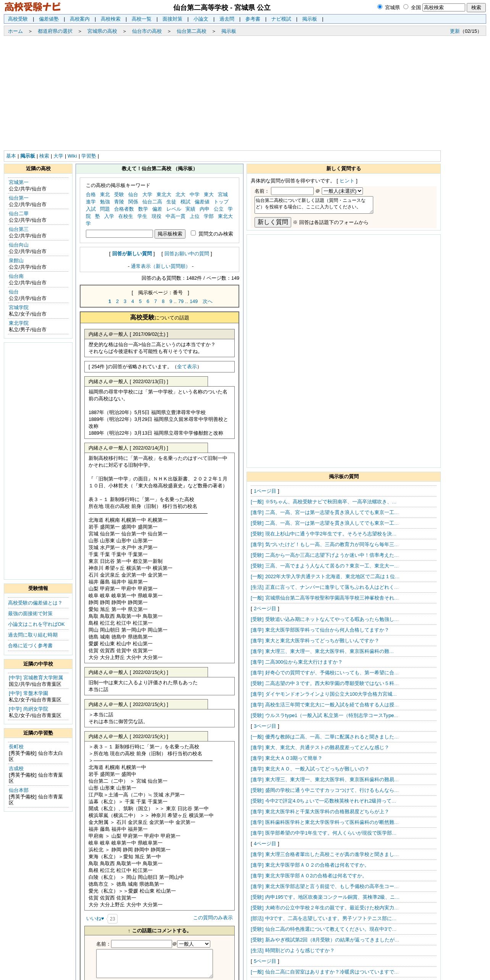This screenshot has width=490, height=980.
Task: Open nearby school 仙台二華
Action: click(x=19, y=214)
